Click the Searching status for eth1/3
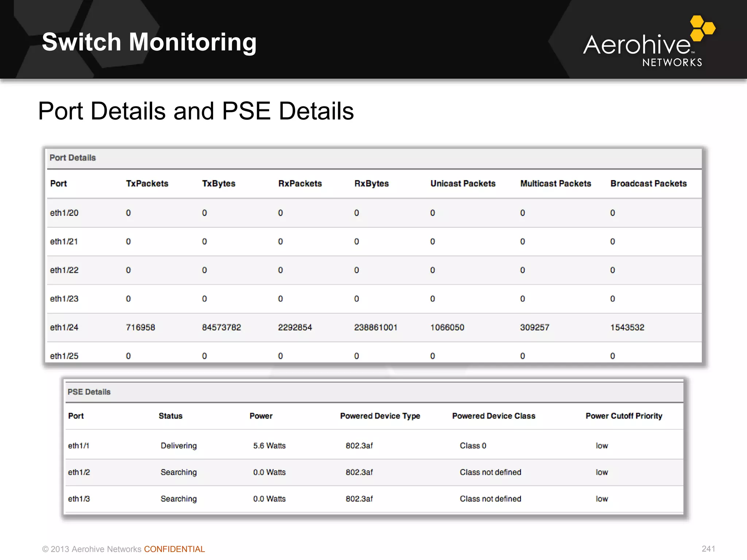 tap(179, 499)
